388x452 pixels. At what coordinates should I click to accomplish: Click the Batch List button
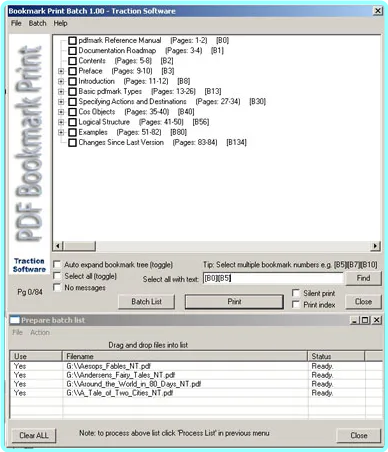(x=146, y=302)
